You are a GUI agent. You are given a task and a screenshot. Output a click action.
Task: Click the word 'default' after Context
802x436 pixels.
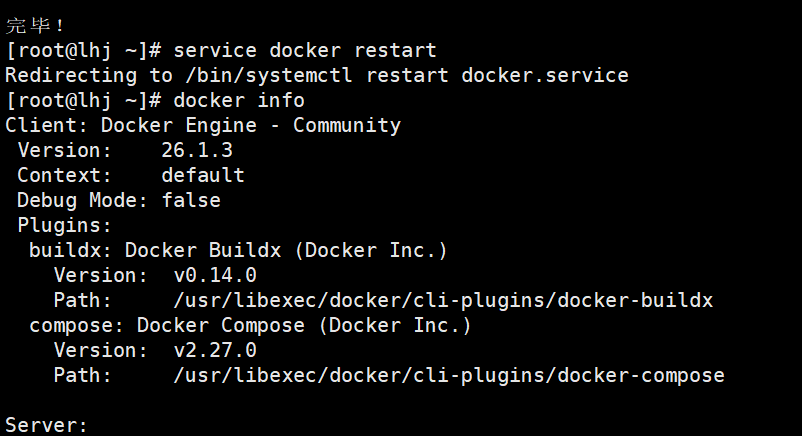[203, 176]
